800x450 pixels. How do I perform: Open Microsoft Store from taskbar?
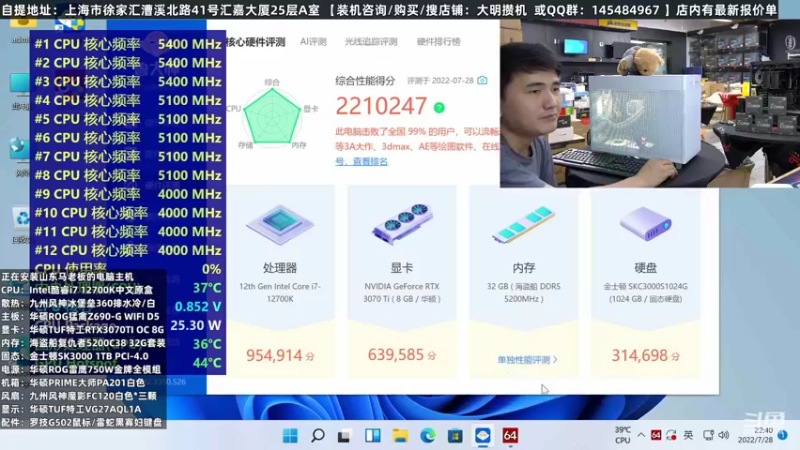[x=455, y=436]
